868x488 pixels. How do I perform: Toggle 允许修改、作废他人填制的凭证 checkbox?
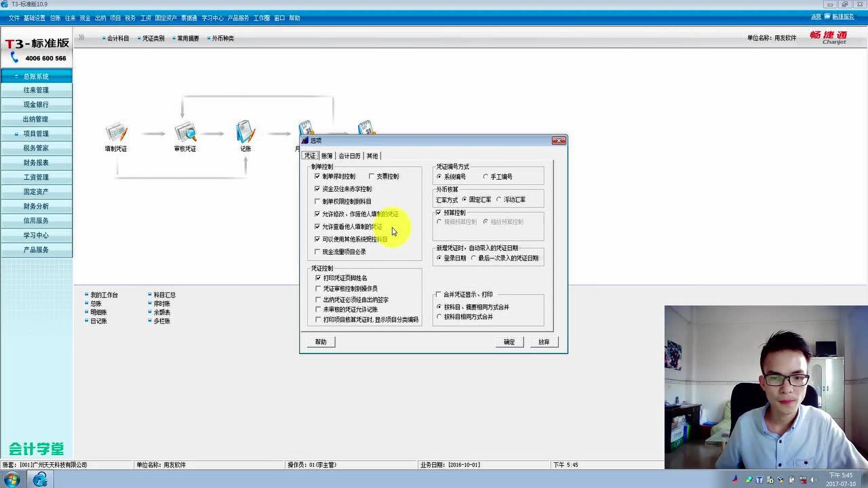pyautogui.click(x=317, y=214)
